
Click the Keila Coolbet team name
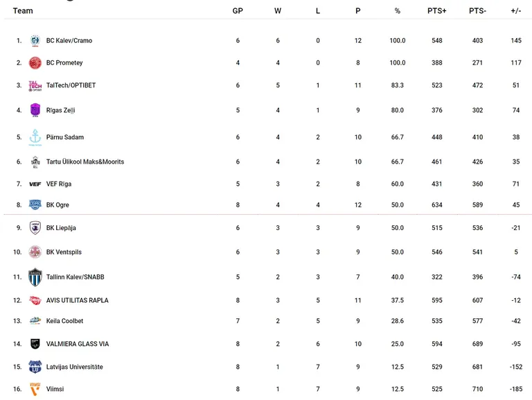click(64, 320)
